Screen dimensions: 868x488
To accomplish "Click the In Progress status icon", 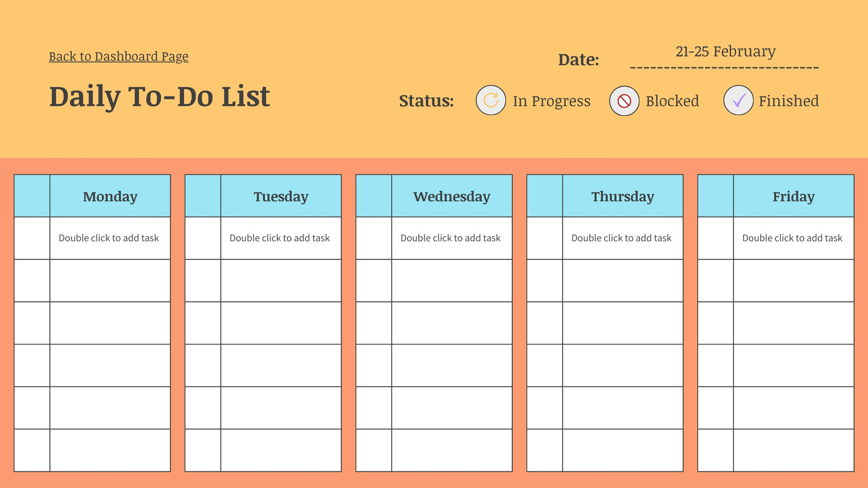I will point(491,100).
